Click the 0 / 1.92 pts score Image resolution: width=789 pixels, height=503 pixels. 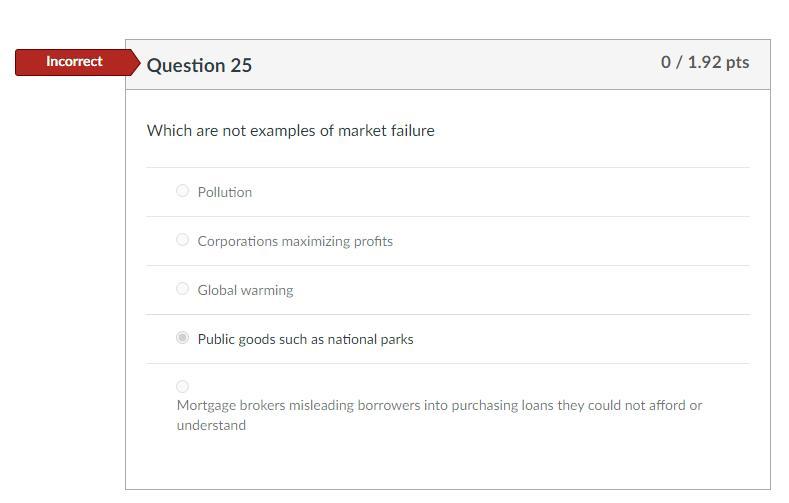click(x=704, y=62)
